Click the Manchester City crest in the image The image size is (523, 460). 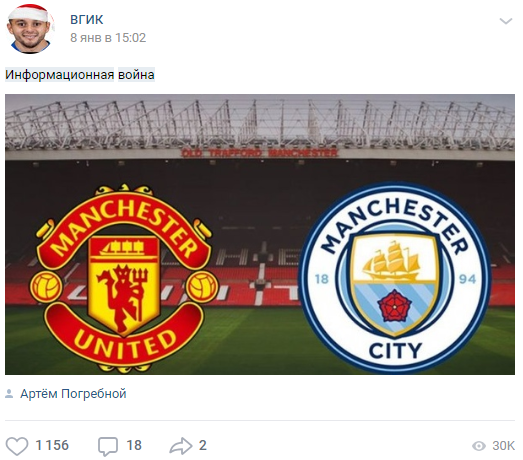click(395, 278)
